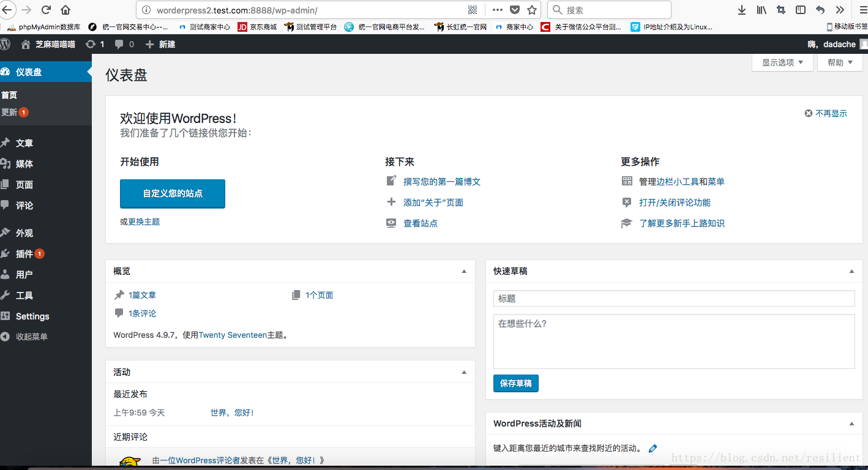The height and width of the screenshot is (470, 868).
Task: Open the browser downloads panel
Action: tap(742, 10)
